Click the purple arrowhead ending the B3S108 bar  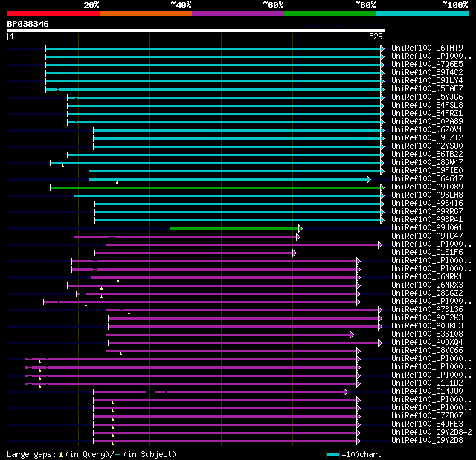(352, 334)
